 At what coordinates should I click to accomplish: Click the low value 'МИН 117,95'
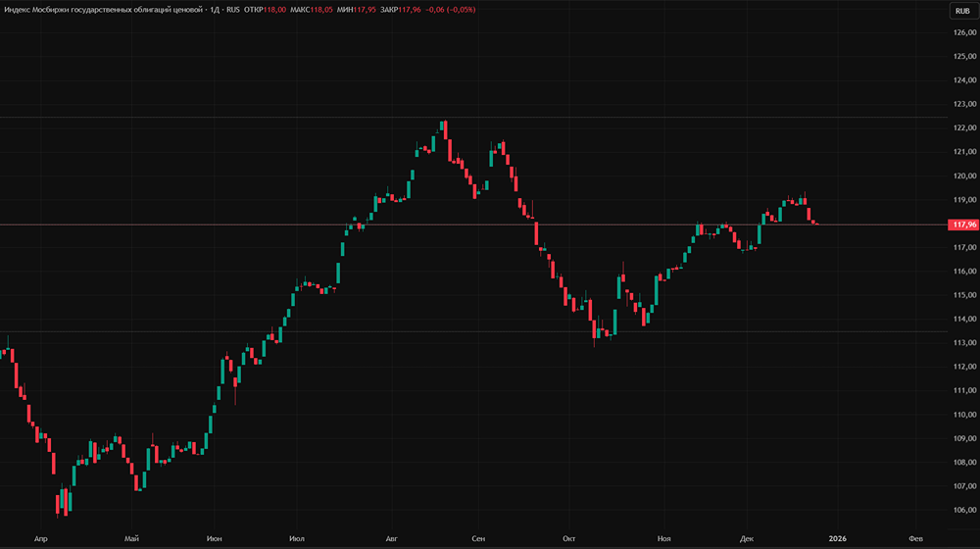point(357,10)
